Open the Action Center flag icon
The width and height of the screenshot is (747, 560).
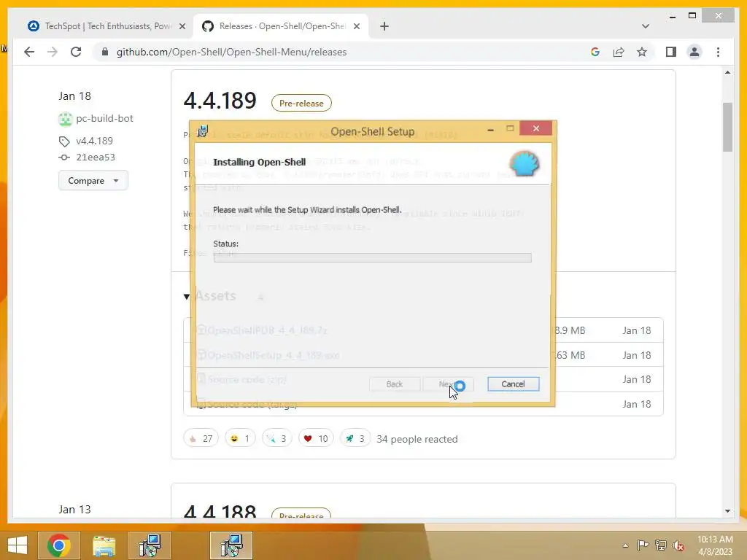pyautogui.click(x=643, y=545)
